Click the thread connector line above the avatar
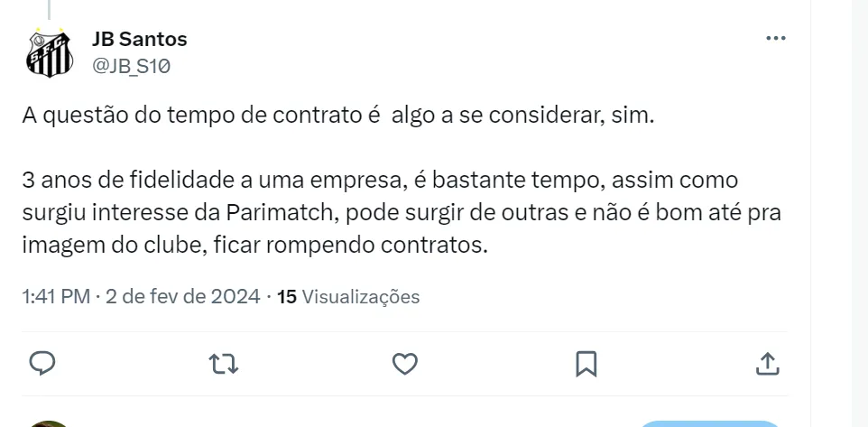Image resolution: width=868 pixels, height=427 pixels. click(50, 7)
